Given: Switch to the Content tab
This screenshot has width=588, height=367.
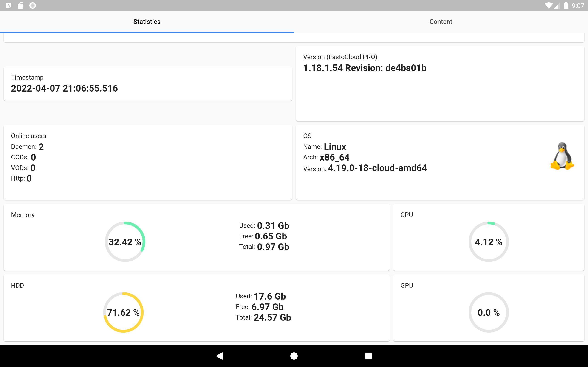Looking at the screenshot, I should coord(441,22).
